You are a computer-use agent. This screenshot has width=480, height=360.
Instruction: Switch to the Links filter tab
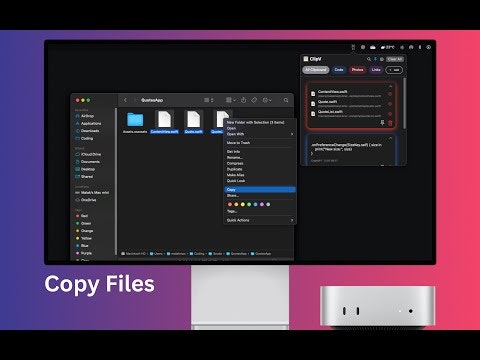click(x=376, y=70)
